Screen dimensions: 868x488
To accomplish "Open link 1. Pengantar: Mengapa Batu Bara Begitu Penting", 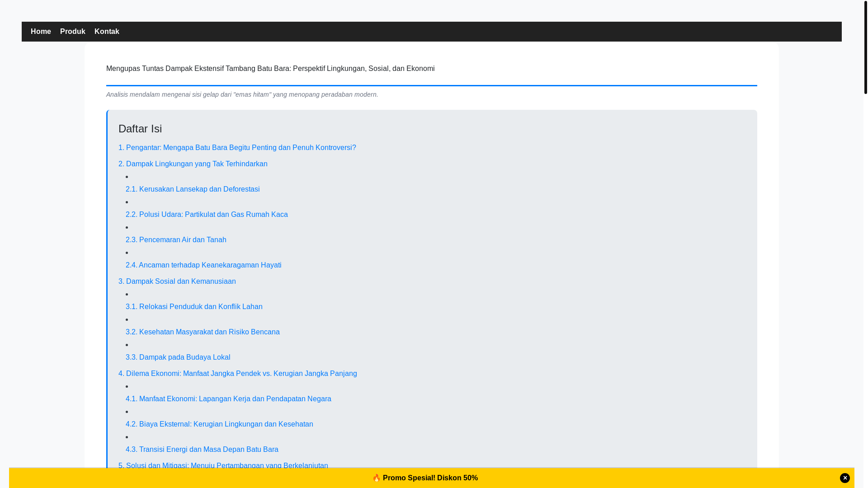I will click(x=237, y=148).
